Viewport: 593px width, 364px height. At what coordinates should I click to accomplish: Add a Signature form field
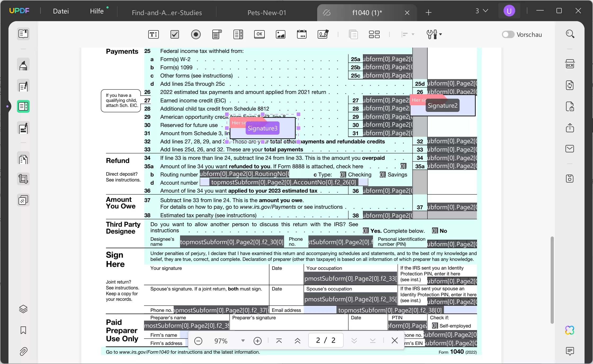[x=323, y=34]
